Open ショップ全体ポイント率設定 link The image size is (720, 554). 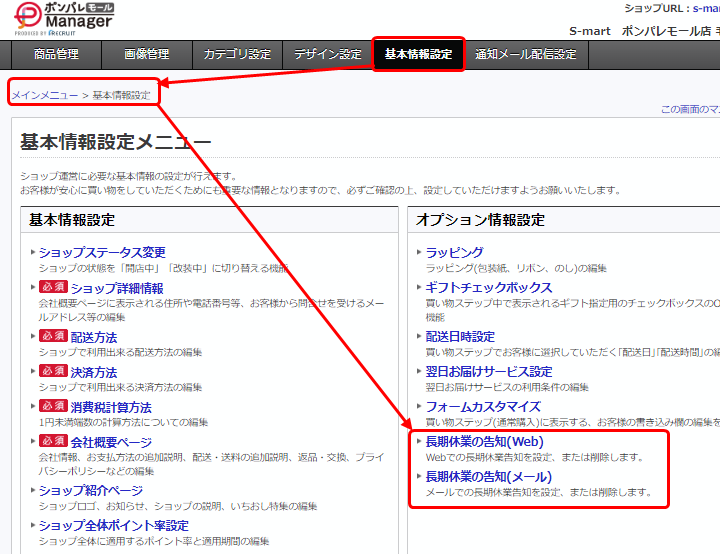tap(113, 525)
